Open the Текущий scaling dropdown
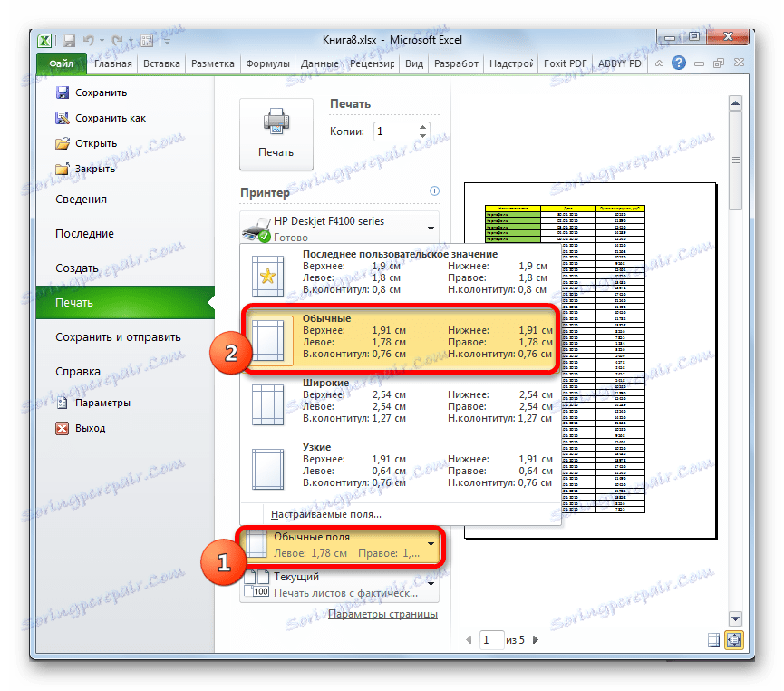This screenshot has width=784, height=691. coord(340,584)
